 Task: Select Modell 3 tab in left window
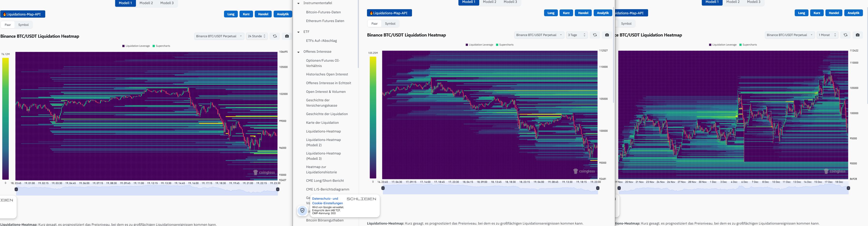[x=167, y=3]
